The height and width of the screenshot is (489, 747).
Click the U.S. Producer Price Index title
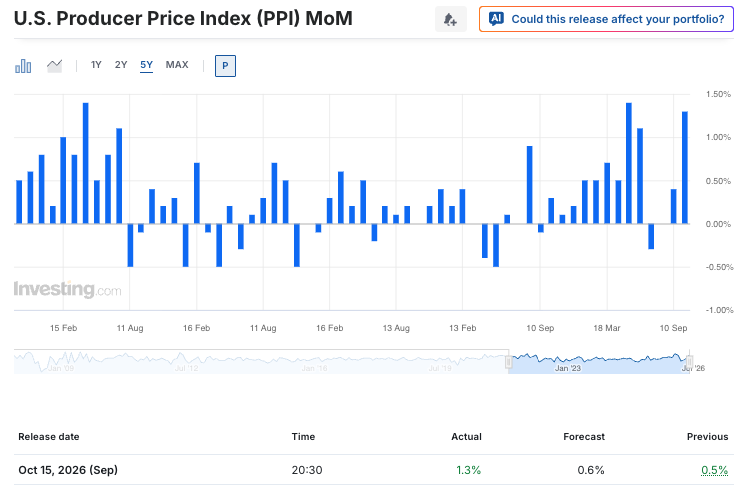click(x=183, y=19)
